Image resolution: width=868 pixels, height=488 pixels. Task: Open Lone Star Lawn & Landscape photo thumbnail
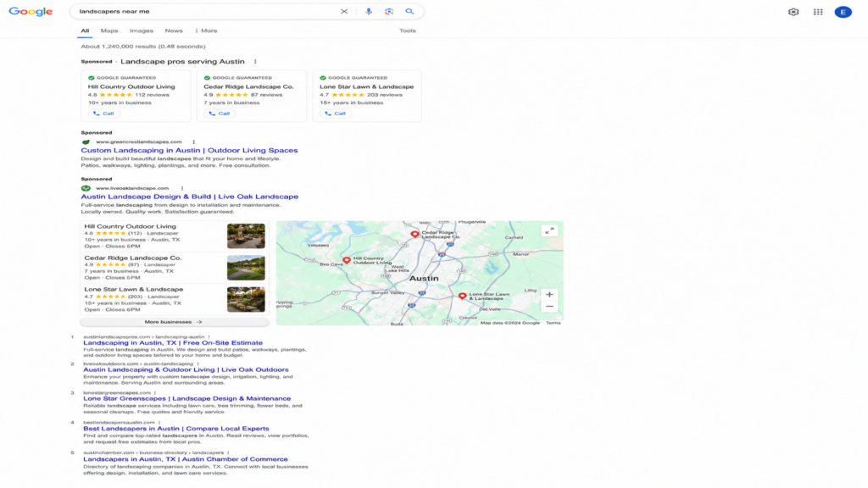pos(246,299)
